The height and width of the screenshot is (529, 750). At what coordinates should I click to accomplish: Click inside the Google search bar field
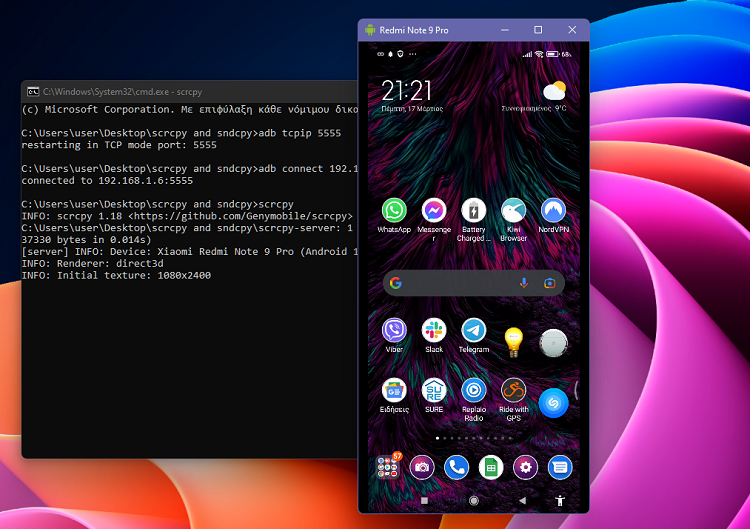pyautogui.click(x=474, y=283)
